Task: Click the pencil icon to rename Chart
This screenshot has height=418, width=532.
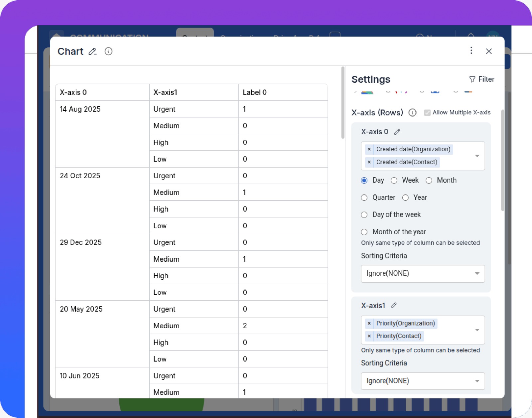Action: point(92,52)
